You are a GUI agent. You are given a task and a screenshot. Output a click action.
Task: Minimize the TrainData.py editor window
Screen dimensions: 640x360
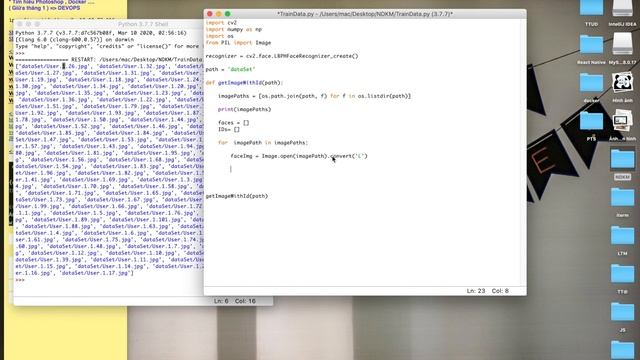coord(219,14)
